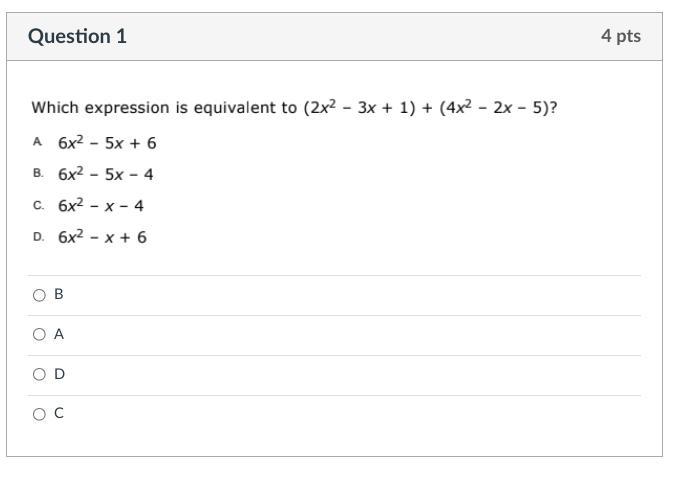
Task: Click the "A" label beside the second radio button
Action: pos(59,335)
